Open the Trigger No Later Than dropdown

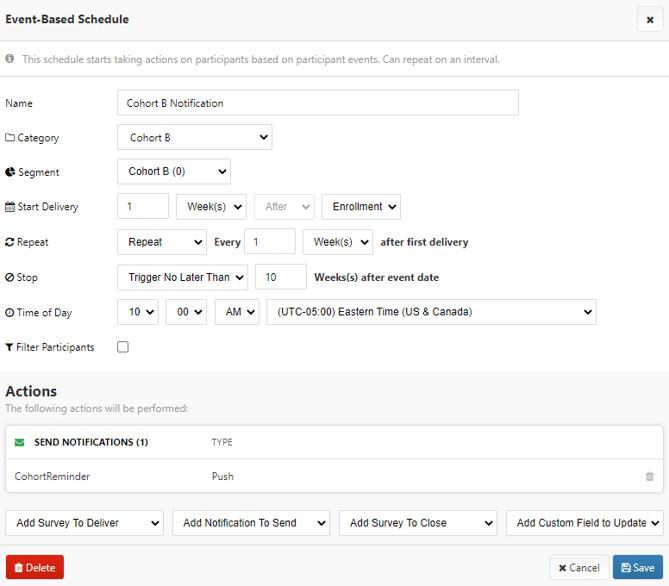pyautogui.click(x=182, y=277)
